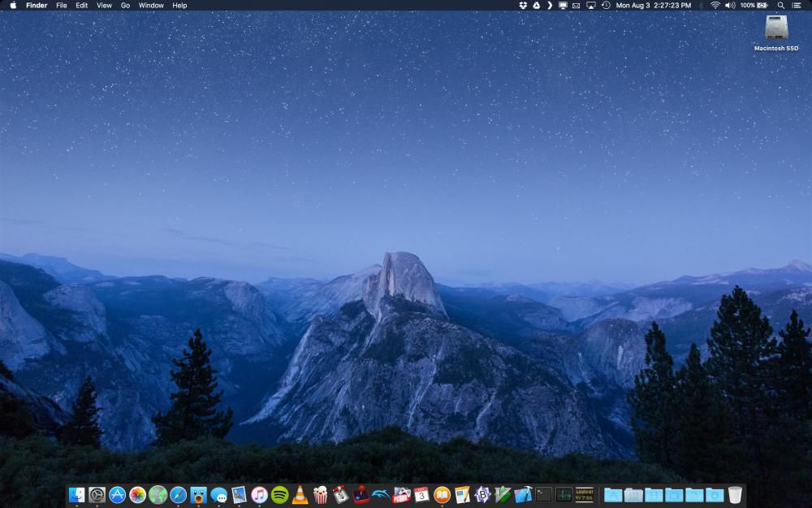Open the volume control menu

730,5
